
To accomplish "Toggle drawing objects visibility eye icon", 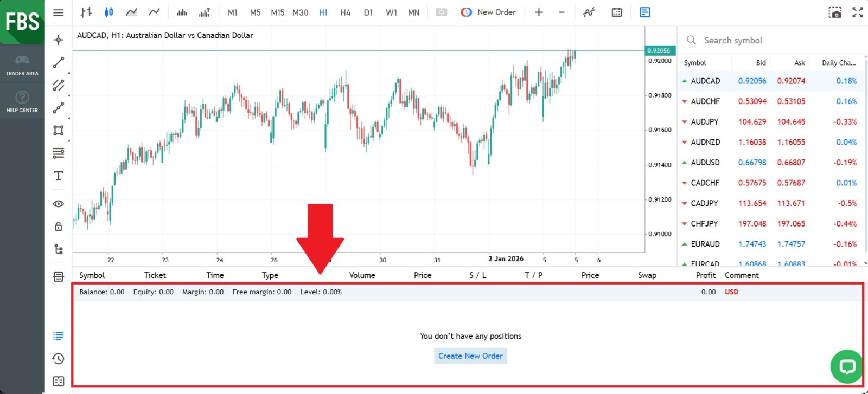I will click(59, 204).
